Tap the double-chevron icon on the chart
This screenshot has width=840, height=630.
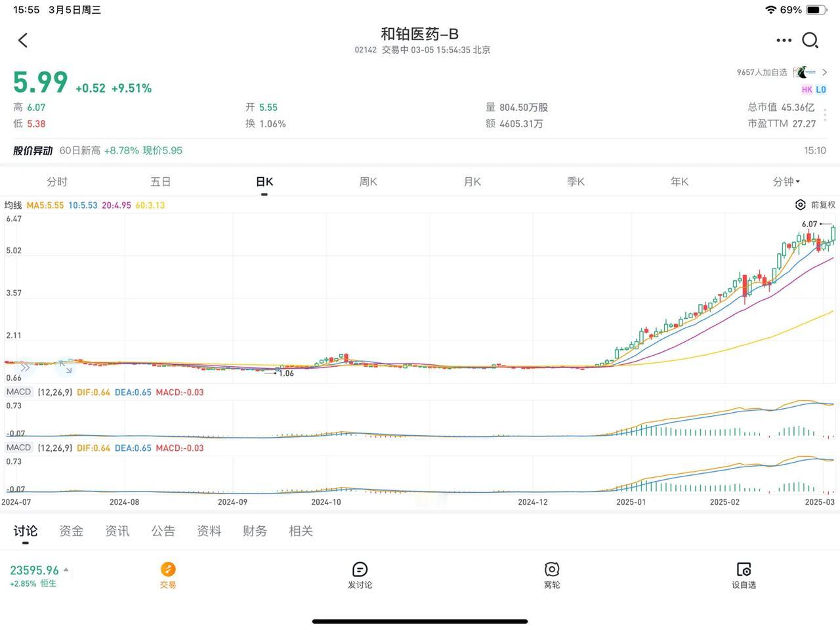(x=24, y=368)
